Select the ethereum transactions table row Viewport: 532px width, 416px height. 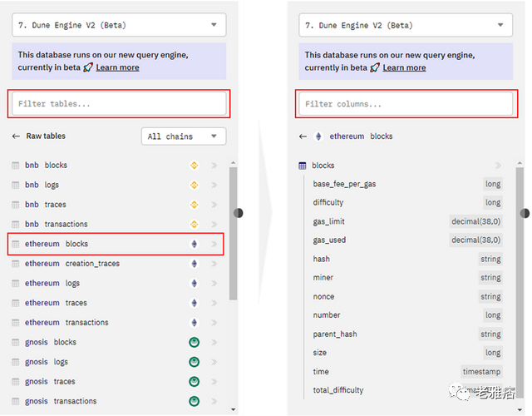116,323
